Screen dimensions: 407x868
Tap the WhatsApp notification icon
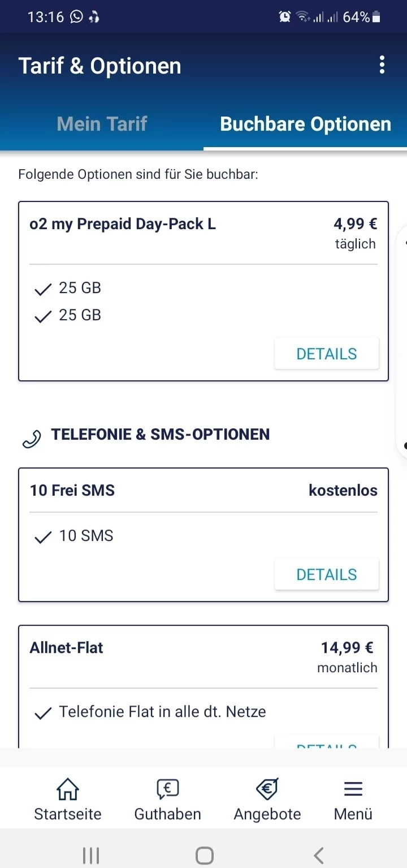[76, 17]
